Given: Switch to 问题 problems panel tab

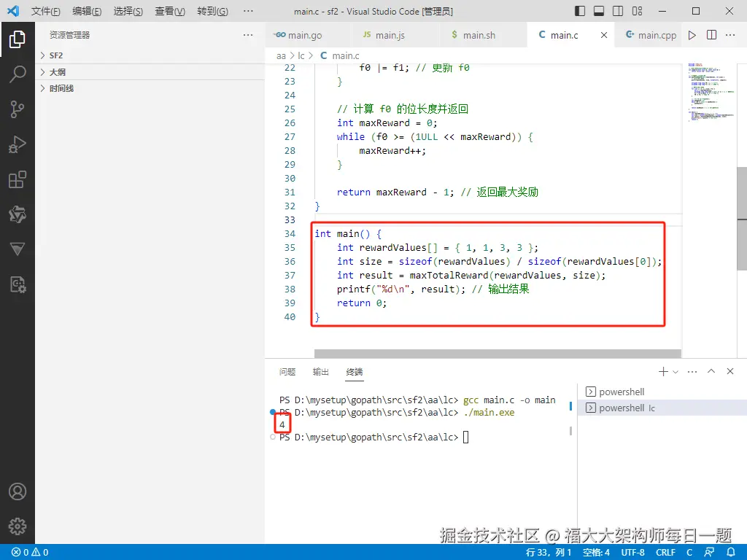Looking at the screenshot, I should (287, 372).
